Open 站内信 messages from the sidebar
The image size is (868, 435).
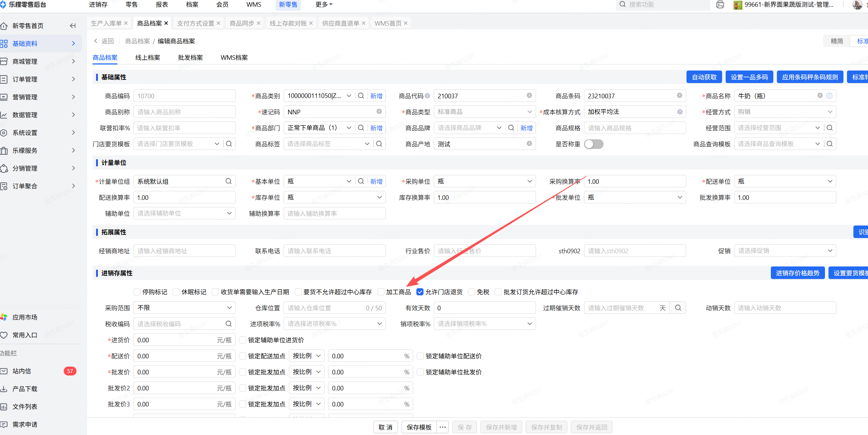click(x=22, y=371)
